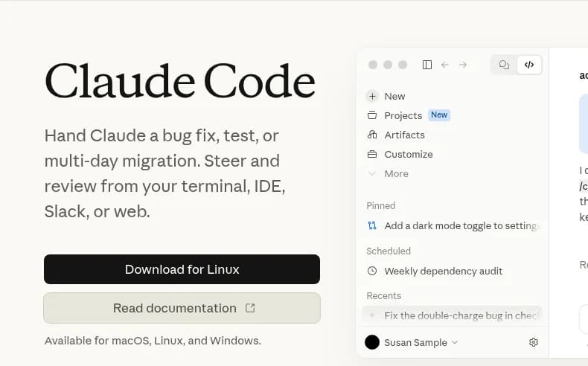Screen dimensions: 588x366
Task: Toggle the sidebar panel icon
Action: tap(427, 65)
